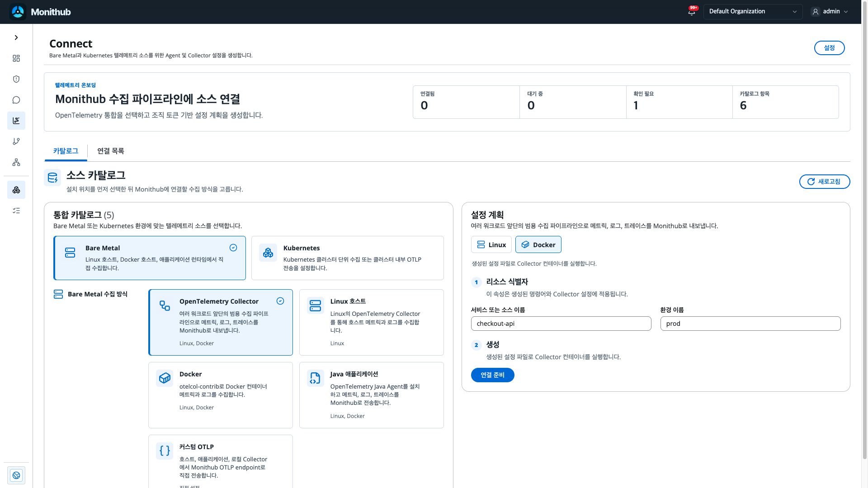Image resolution: width=868 pixels, height=488 pixels.
Task: Open the checklist icon in the sidebar
Action: click(x=16, y=211)
